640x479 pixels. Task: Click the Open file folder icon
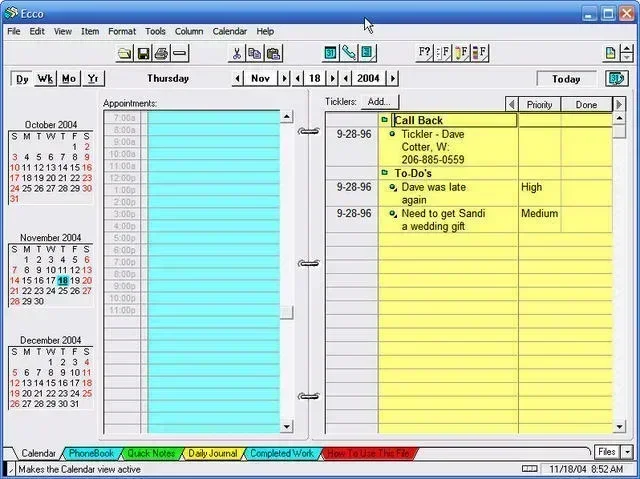(x=124, y=53)
